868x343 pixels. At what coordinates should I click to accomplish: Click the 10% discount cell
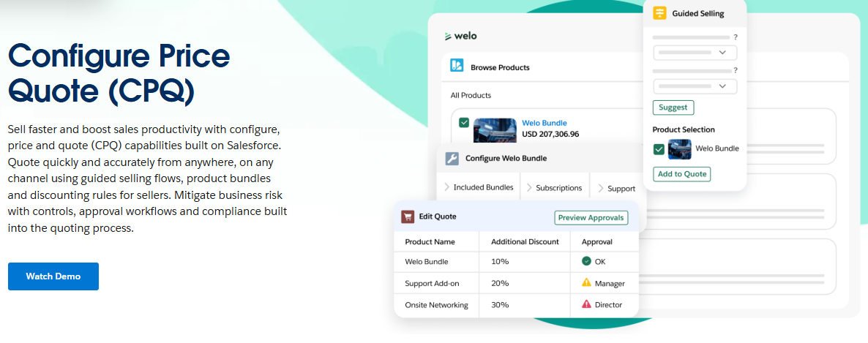pos(500,262)
